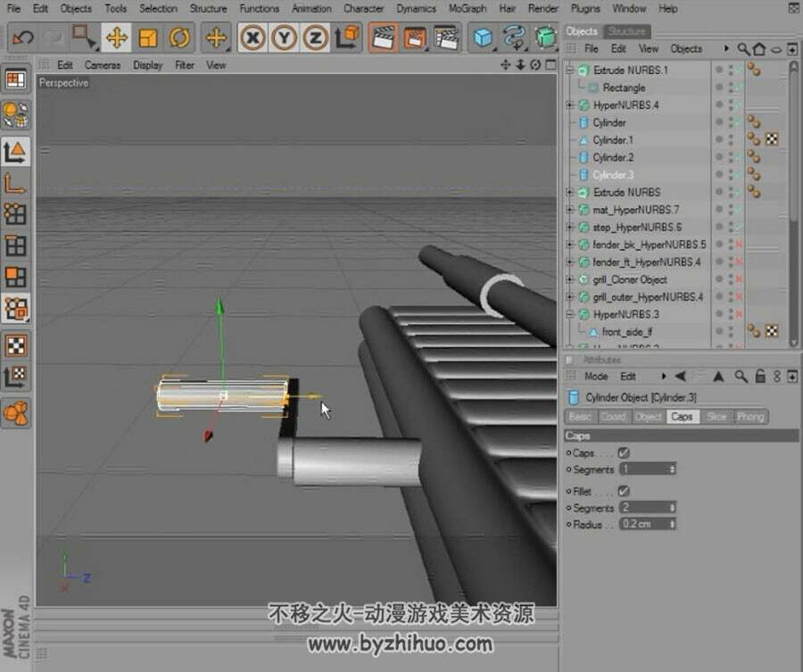Switch to the Basic tab
The height and width of the screenshot is (672, 803).
point(580,417)
